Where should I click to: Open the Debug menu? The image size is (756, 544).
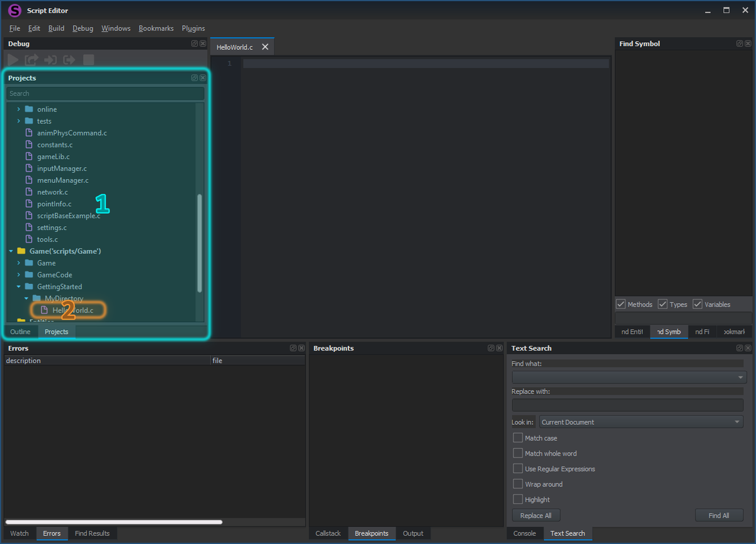point(82,28)
